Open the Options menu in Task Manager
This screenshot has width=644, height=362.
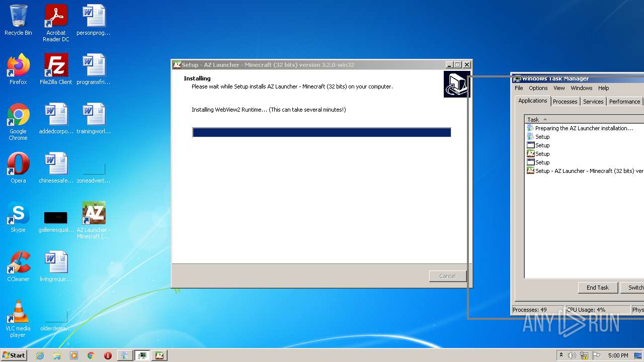[538, 88]
